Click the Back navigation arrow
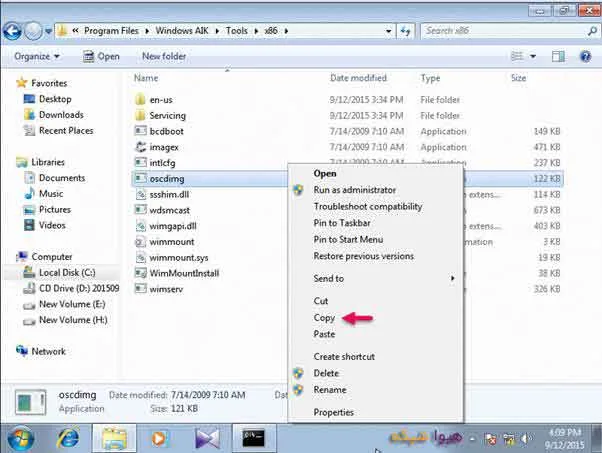Viewport: 602px width, 453px height. pos(12,31)
